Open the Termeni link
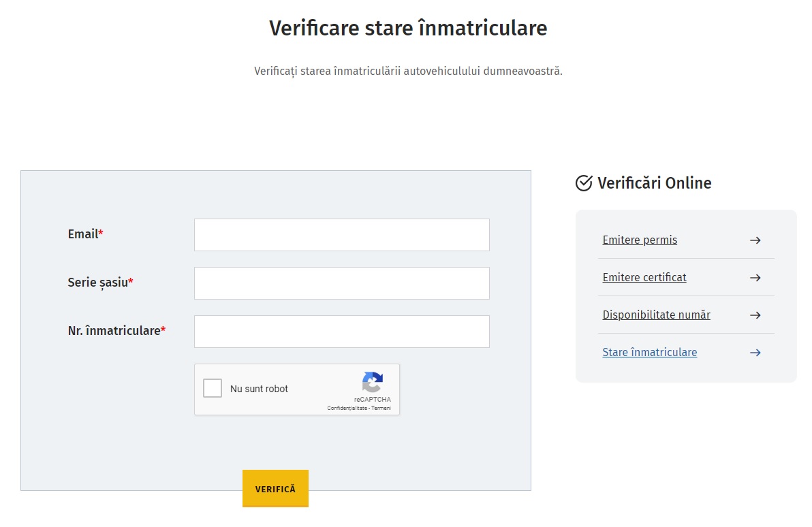The height and width of the screenshot is (527, 812). click(x=383, y=408)
